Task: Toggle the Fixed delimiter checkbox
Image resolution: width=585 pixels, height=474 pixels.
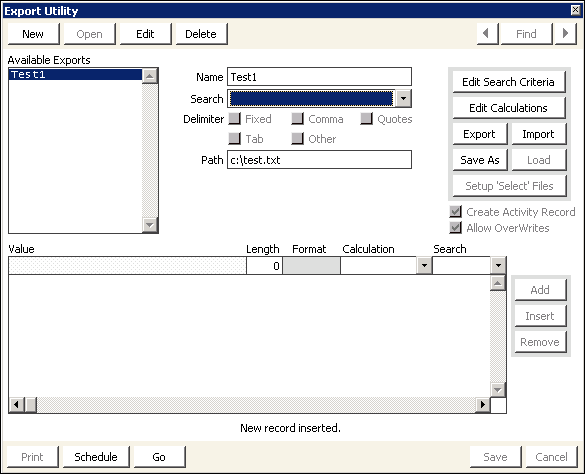Action: (x=234, y=119)
